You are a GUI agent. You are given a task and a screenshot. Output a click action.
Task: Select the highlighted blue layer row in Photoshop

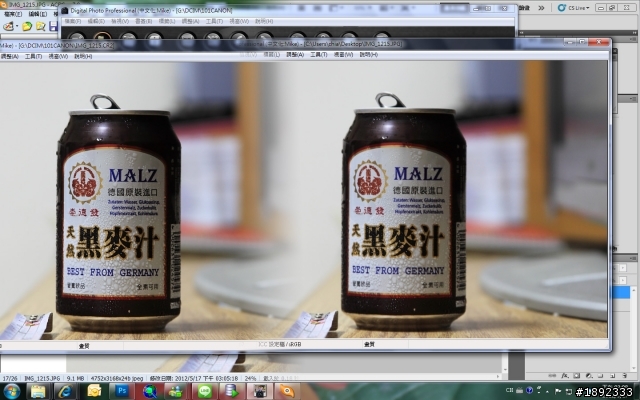pos(620,292)
